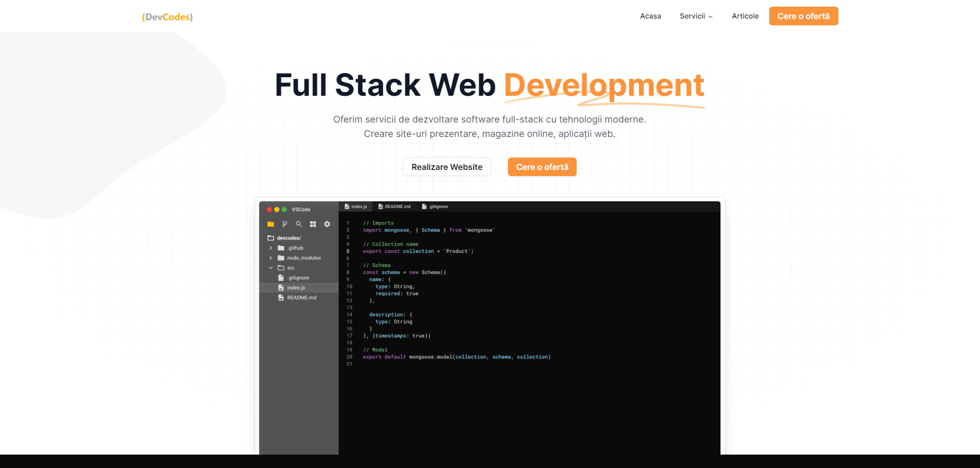The image size is (980, 468).
Task: Open the Servicii dropdown menu
Action: tap(696, 16)
